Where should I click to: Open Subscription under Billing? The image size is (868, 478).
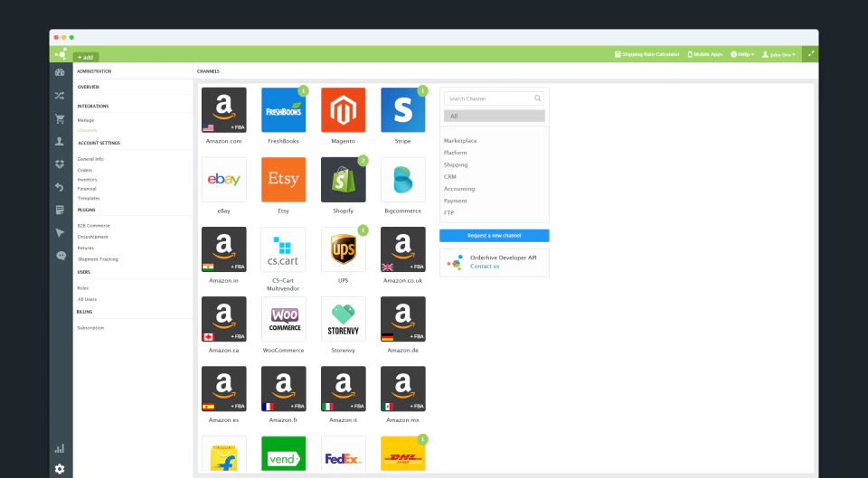click(90, 328)
